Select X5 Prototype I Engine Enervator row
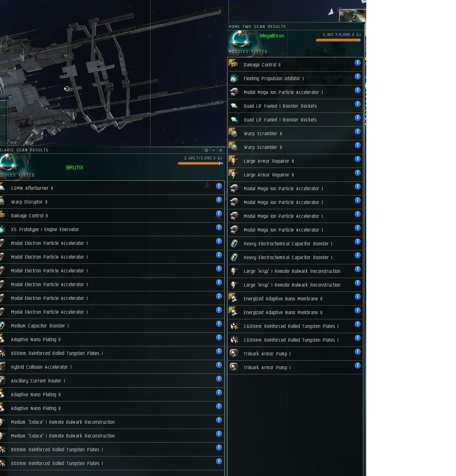 click(112, 229)
